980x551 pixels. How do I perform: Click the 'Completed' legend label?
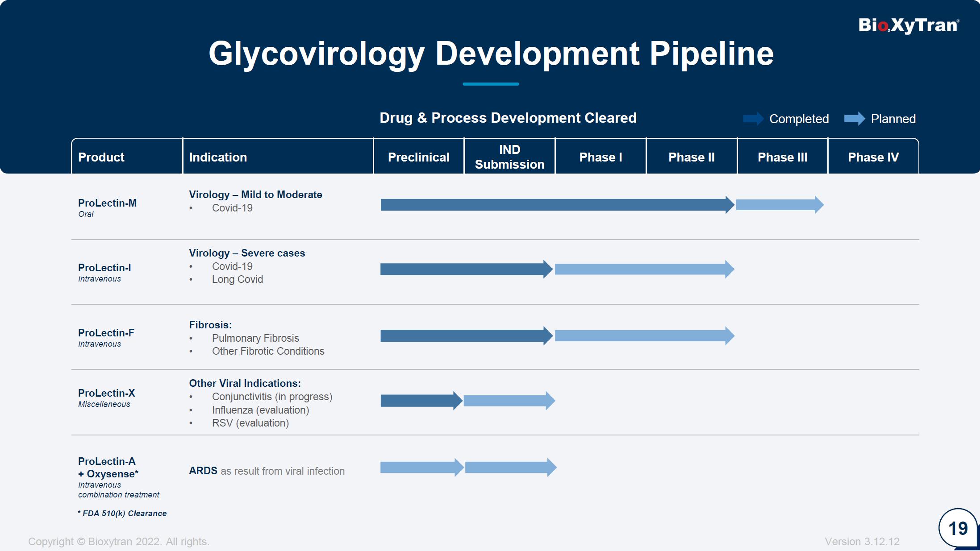pos(799,119)
